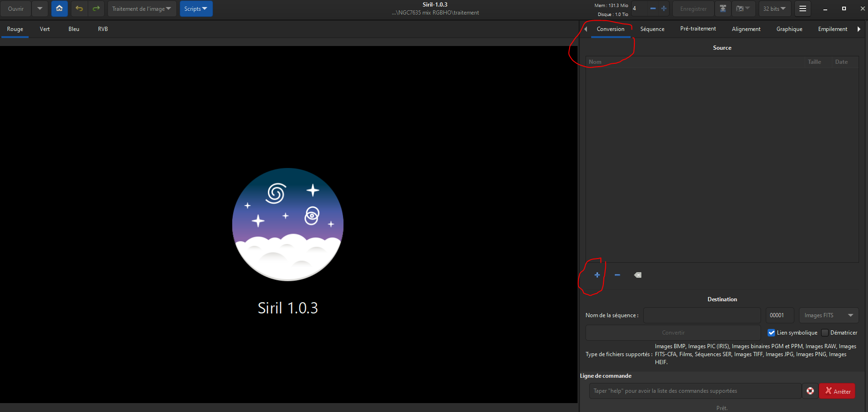The image size is (868, 412).
Task: Switch to the Rouge channel tab
Action: [x=15, y=29]
